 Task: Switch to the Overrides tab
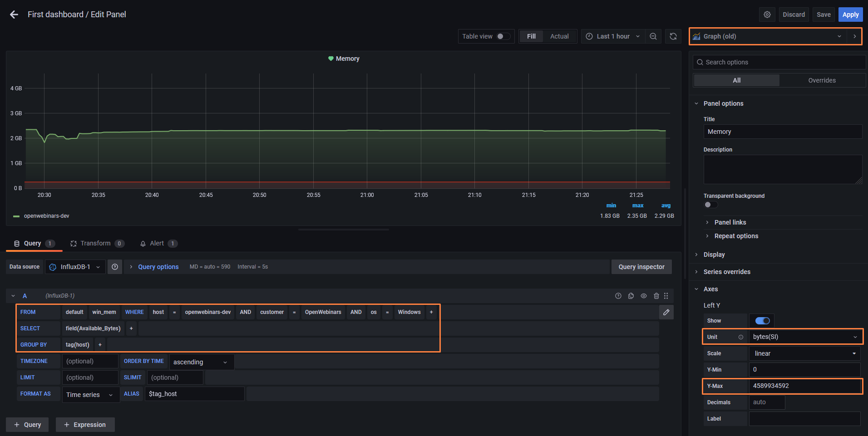(x=822, y=80)
